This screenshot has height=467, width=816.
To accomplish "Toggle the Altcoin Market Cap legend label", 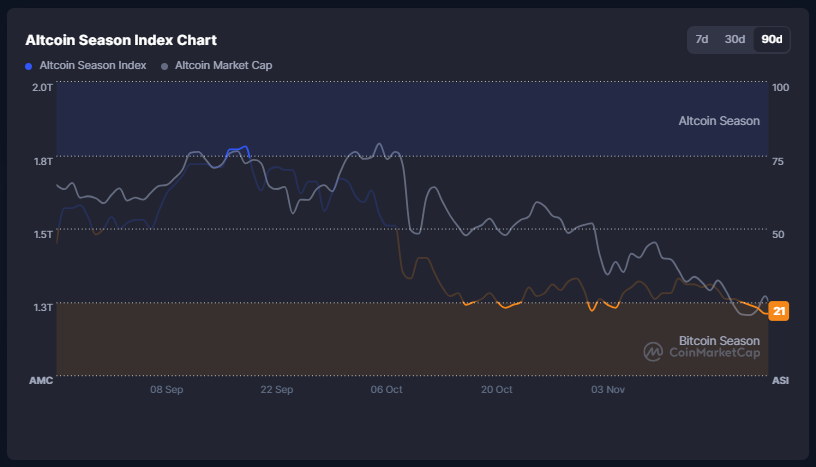I will pyautogui.click(x=223, y=65).
